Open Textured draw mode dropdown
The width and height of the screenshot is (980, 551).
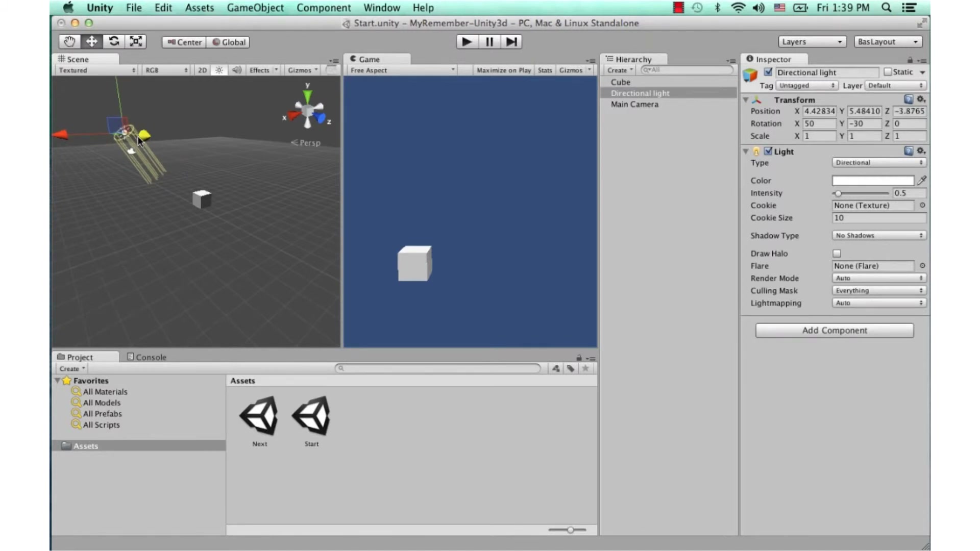point(96,70)
